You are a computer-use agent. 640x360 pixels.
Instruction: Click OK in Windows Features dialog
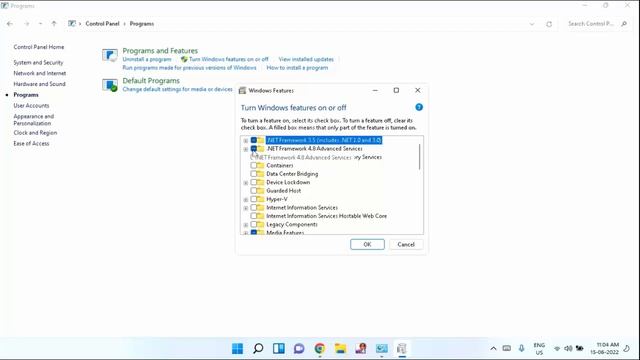[367, 244]
